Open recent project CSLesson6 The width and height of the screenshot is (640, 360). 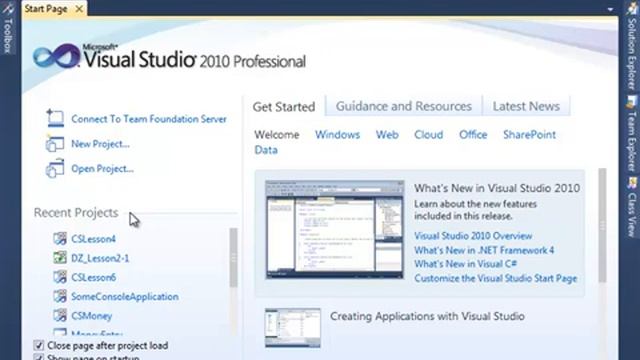[x=93, y=277]
